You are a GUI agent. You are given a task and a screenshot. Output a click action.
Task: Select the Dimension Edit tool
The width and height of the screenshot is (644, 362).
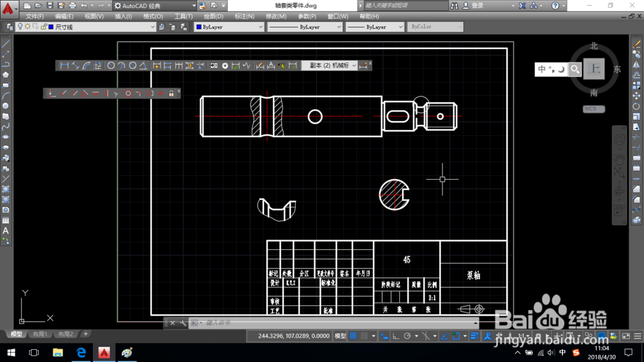coord(260,65)
